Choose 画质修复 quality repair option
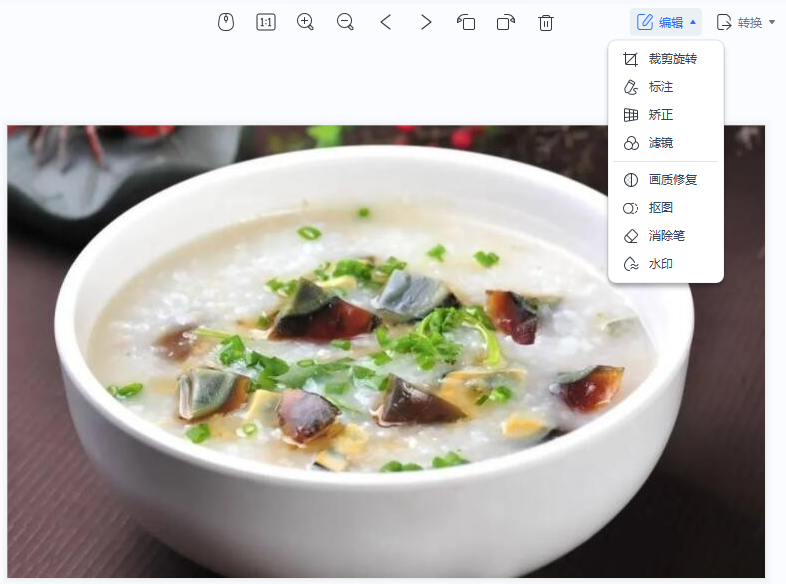Image resolution: width=786 pixels, height=584 pixels. click(666, 180)
